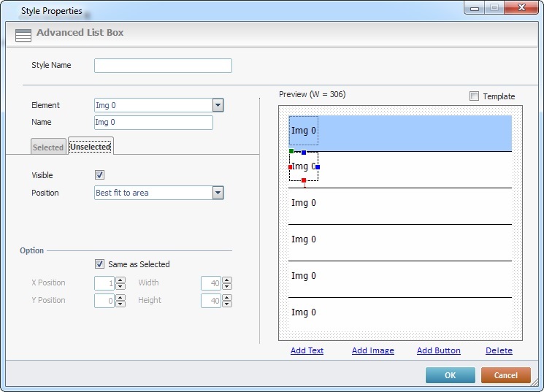
Task: Enable the Template checkbox
Action: [x=475, y=96]
